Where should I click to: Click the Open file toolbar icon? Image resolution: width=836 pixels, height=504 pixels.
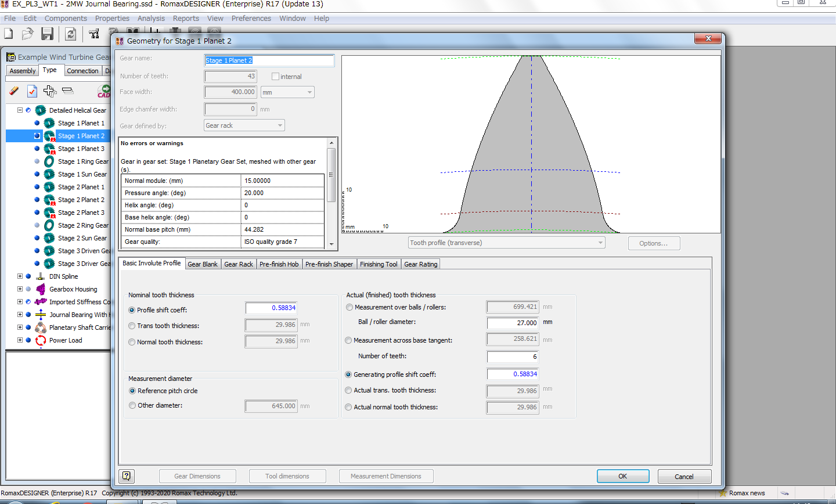(27, 34)
